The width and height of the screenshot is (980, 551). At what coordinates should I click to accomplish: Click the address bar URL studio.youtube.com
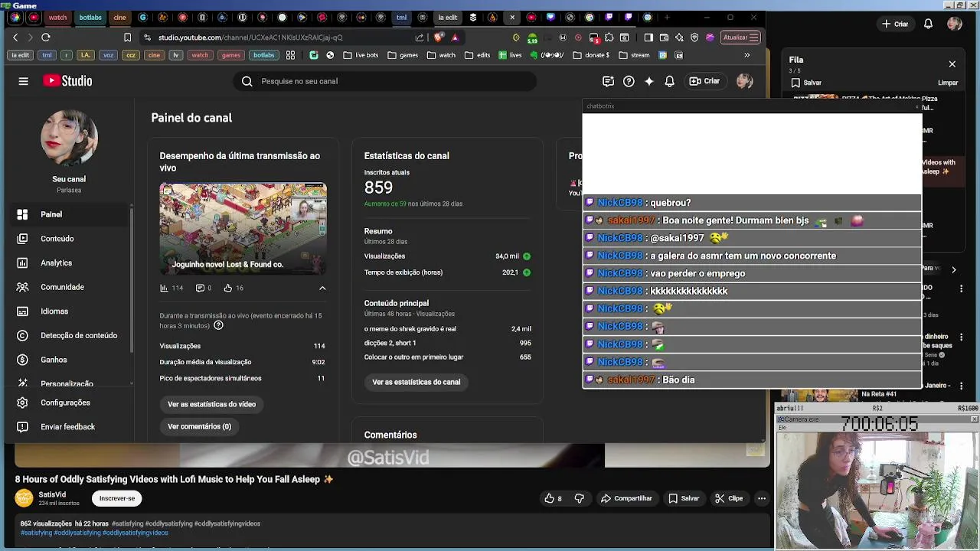pyautogui.click(x=250, y=37)
